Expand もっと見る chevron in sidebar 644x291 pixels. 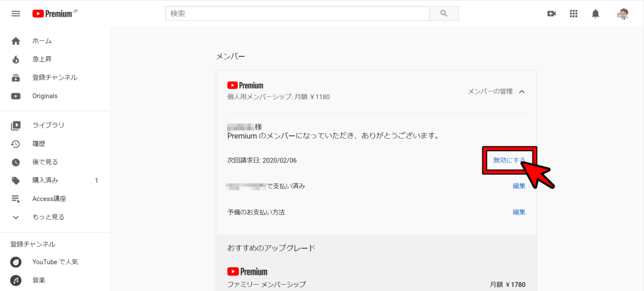tap(16, 217)
